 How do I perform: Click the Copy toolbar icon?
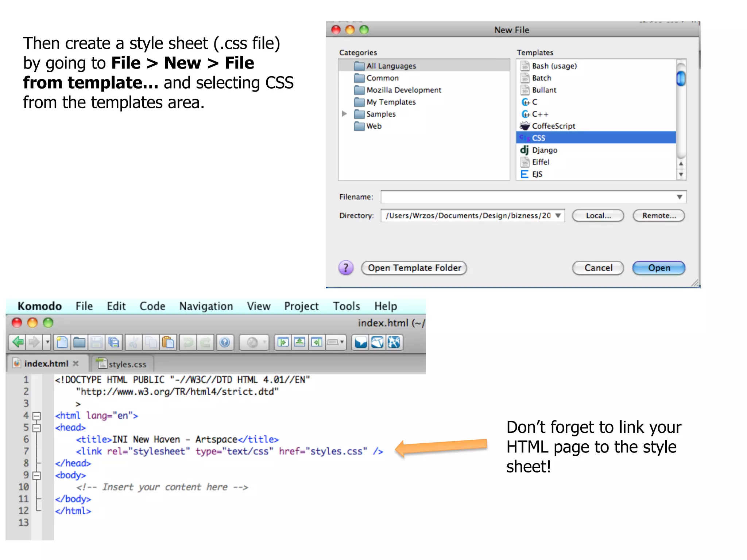151,342
